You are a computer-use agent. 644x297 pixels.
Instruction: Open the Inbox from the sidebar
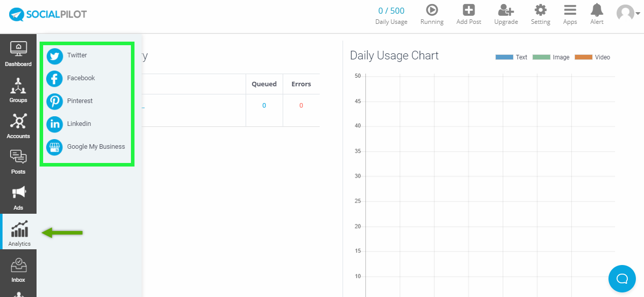tap(18, 269)
